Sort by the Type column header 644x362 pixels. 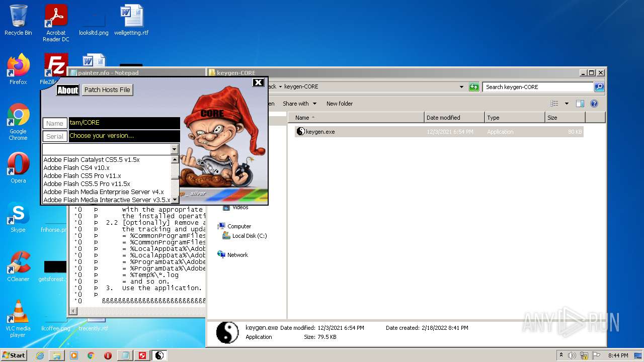515,118
